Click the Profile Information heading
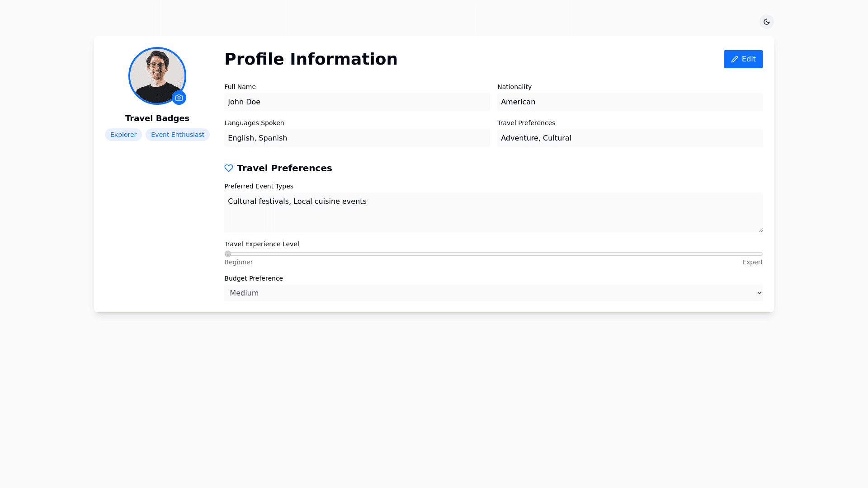868x488 pixels. 311,59
